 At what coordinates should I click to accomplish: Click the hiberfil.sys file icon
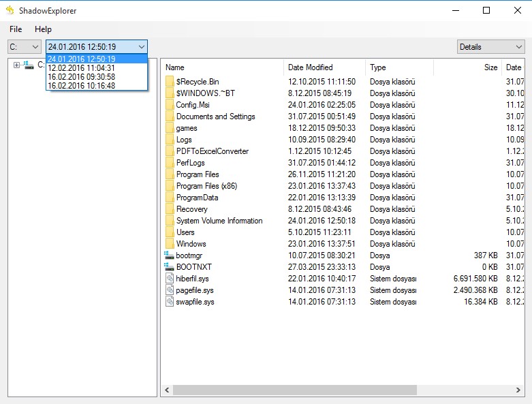pyautogui.click(x=170, y=279)
